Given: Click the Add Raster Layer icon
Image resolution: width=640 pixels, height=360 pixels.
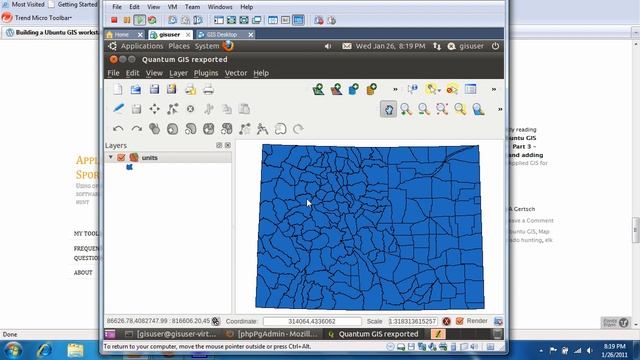Looking at the screenshot, I should pos(336,89).
